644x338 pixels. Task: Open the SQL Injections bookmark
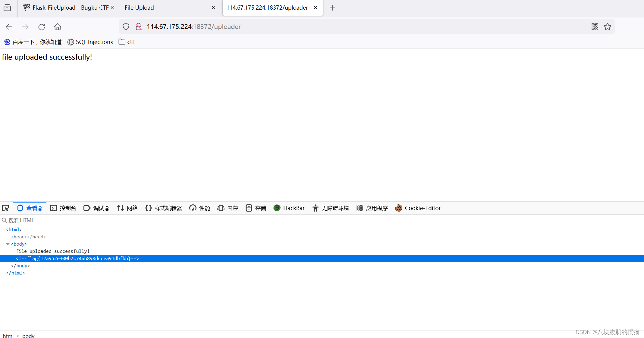point(90,42)
